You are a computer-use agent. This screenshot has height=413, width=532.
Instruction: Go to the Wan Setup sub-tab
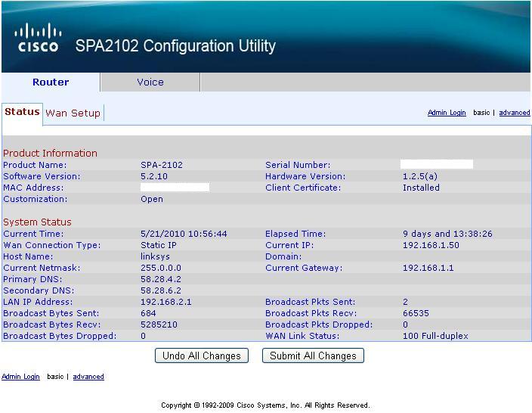73,113
